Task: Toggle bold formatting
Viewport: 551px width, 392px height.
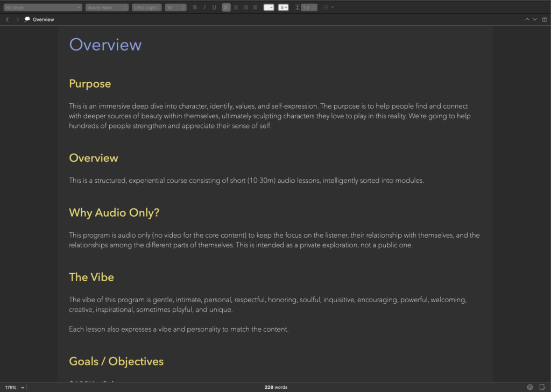Action: tap(195, 8)
